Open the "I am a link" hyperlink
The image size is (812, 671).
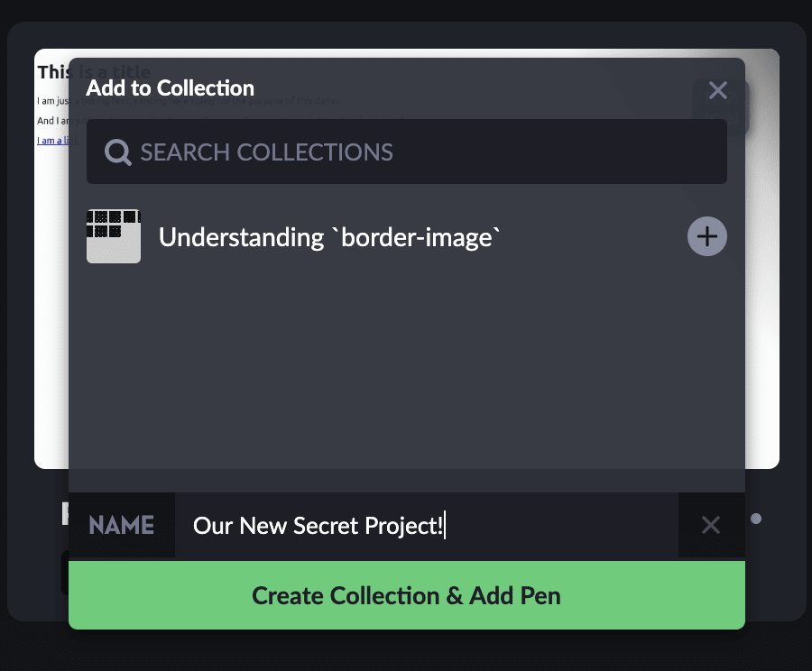54,140
